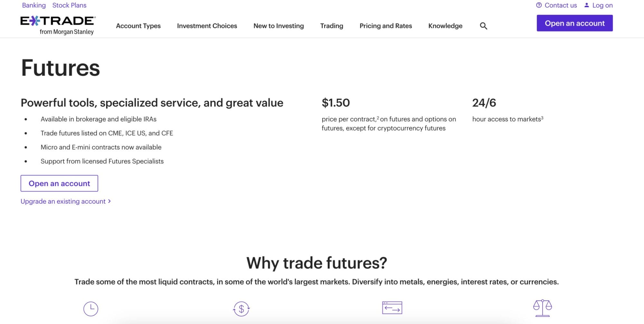The width and height of the screenshot is (644, 324).
Task: Click the outlined Open an account button
Action: point(59,183)
